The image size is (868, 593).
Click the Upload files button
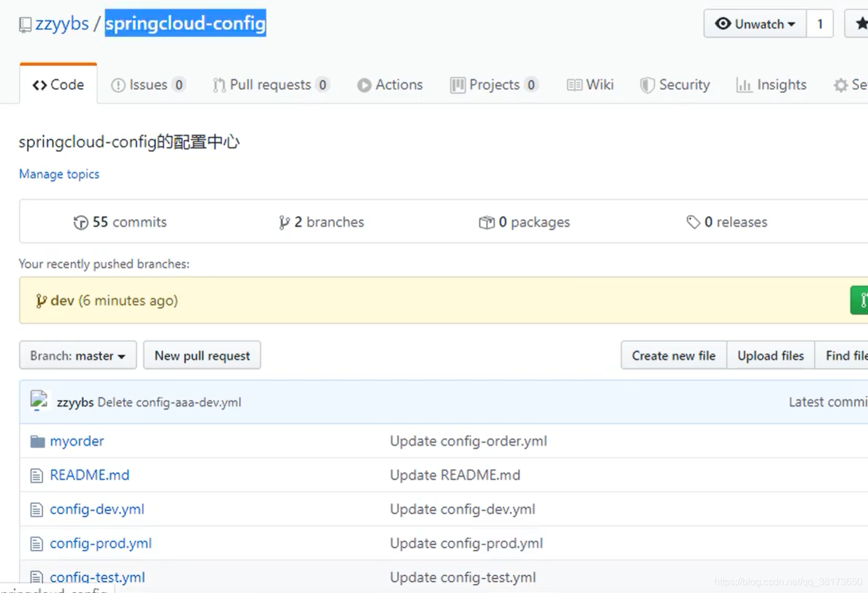pyautogui.click(x=771, y=355)
